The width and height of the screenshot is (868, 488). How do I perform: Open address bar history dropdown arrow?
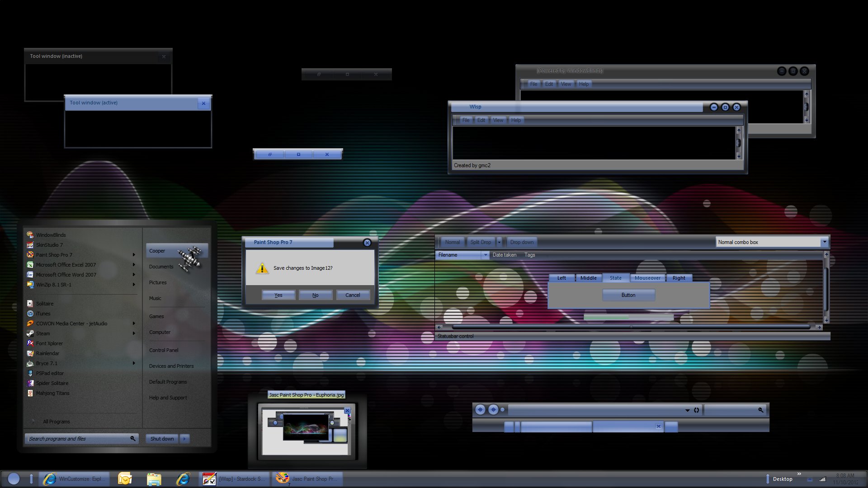[x=688, y=410]
